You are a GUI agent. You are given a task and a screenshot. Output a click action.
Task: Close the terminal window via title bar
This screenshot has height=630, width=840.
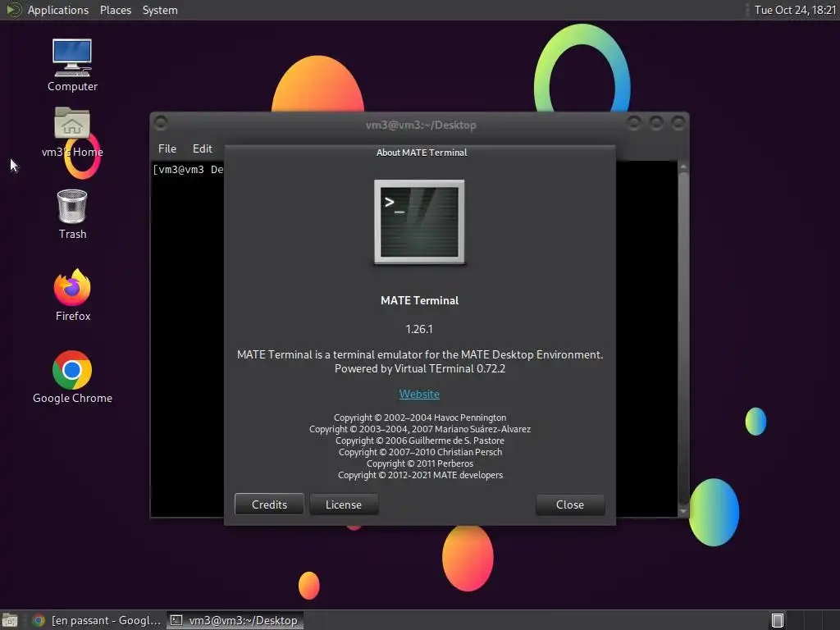coord(678,124)
